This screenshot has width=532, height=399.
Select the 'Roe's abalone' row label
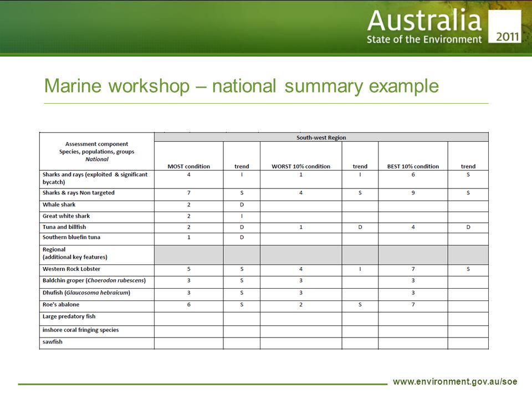[61, 305]
